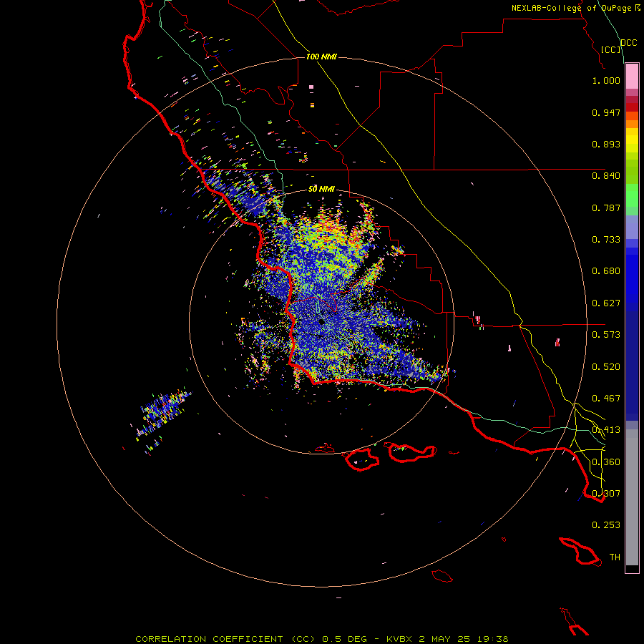Click the 0.520 legend value
644x644 pixels.
pyautogui.click(x=606, y=367)
